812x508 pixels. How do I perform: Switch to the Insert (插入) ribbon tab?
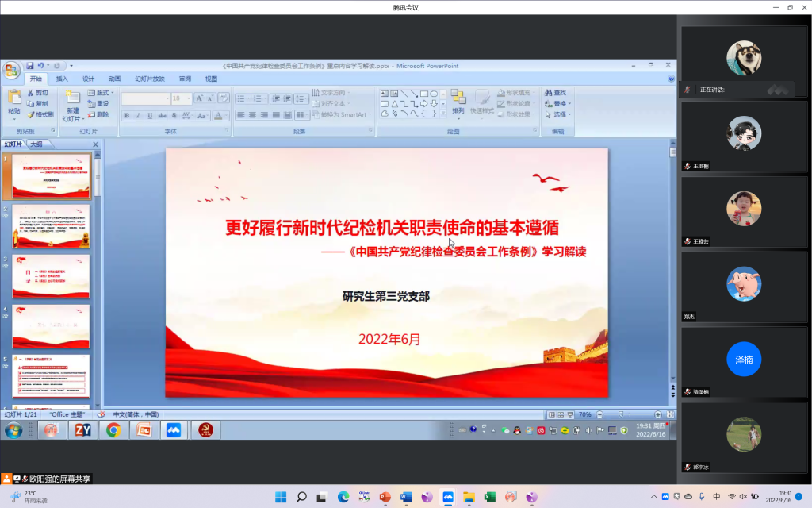tap(62, 79)
